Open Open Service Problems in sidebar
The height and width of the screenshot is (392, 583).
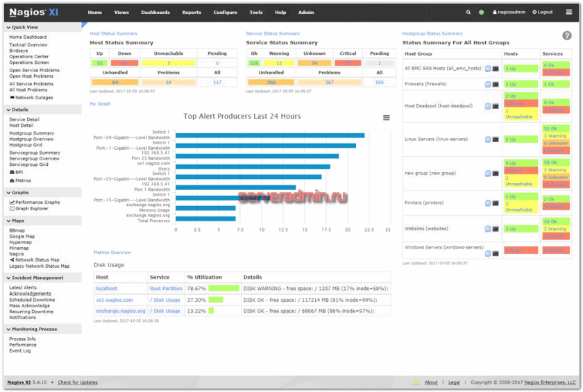point(34,70)
